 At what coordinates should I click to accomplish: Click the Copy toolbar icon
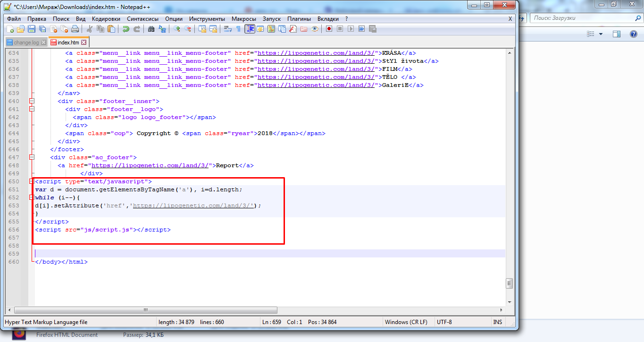pos(100,29)
